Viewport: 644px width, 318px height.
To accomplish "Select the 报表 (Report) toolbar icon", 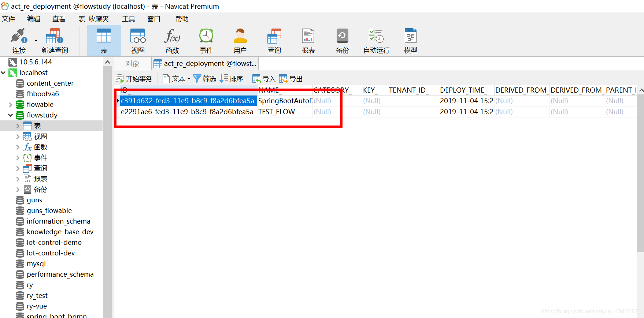I will click(x=308, y=41).
